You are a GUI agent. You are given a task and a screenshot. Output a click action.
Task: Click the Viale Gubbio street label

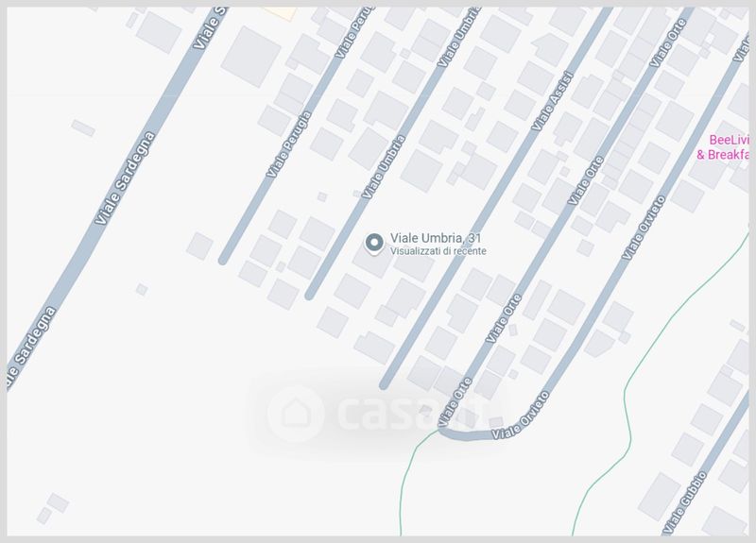pyautogui.click(x=684, y=503)
